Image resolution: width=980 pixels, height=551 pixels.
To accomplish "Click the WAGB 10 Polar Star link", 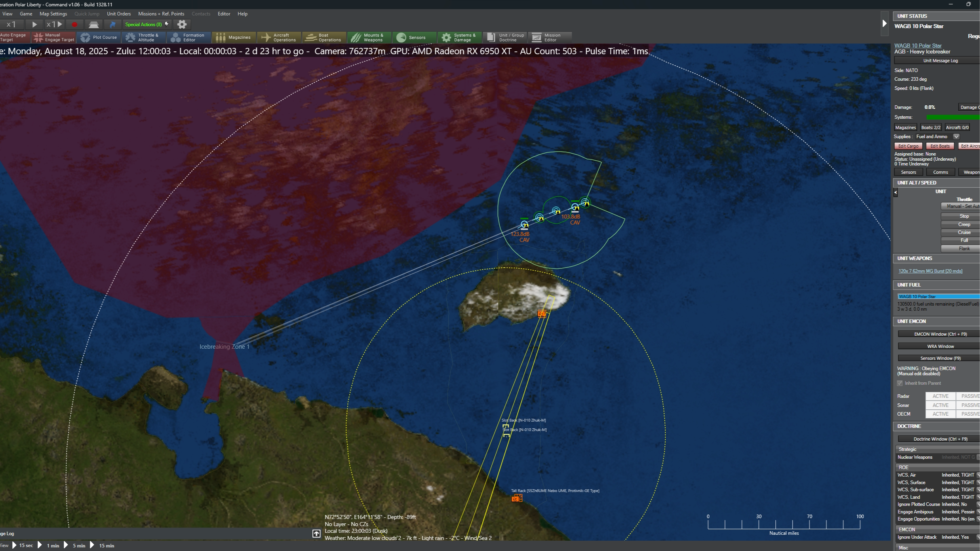I will (917, 46).
